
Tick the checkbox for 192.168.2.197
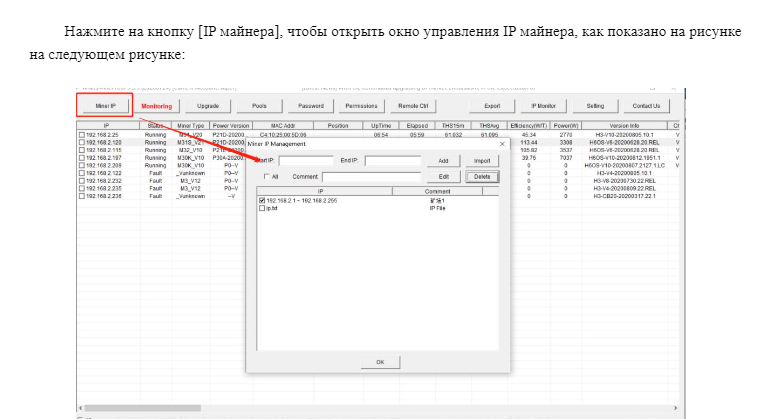[x=82, y=158]
